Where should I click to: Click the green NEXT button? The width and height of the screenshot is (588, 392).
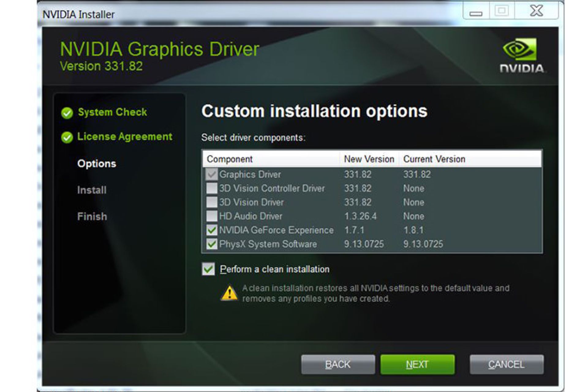(417, 364)
